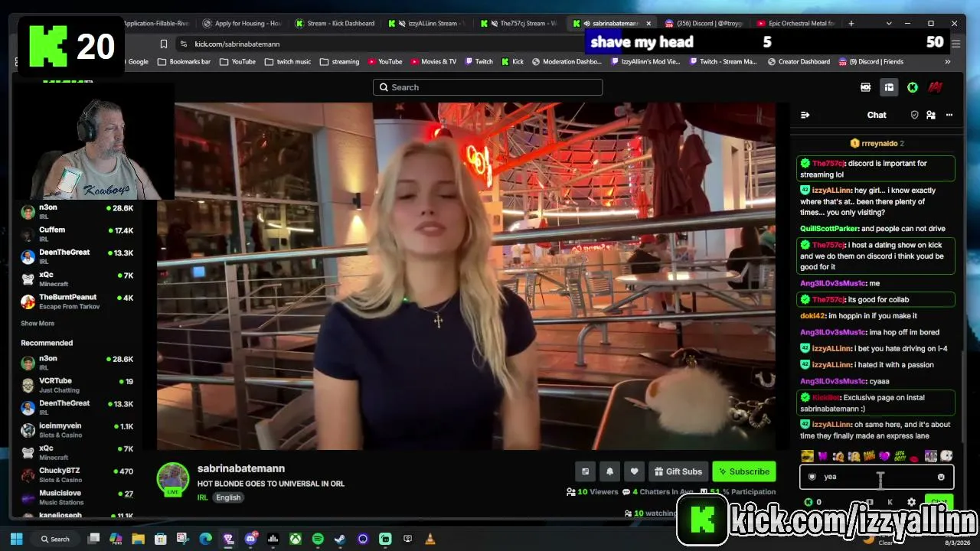Subscribe to sabrinabatemann
980x551 pixels.
744,471
